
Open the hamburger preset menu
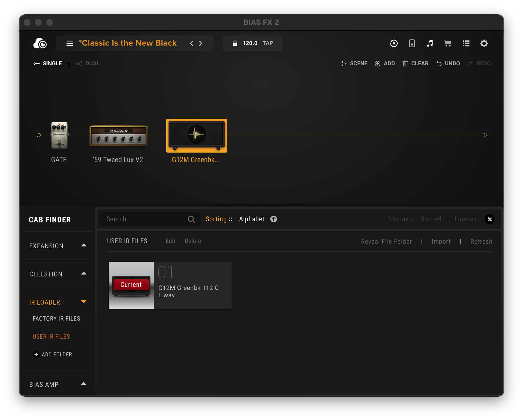pos(70,43)
